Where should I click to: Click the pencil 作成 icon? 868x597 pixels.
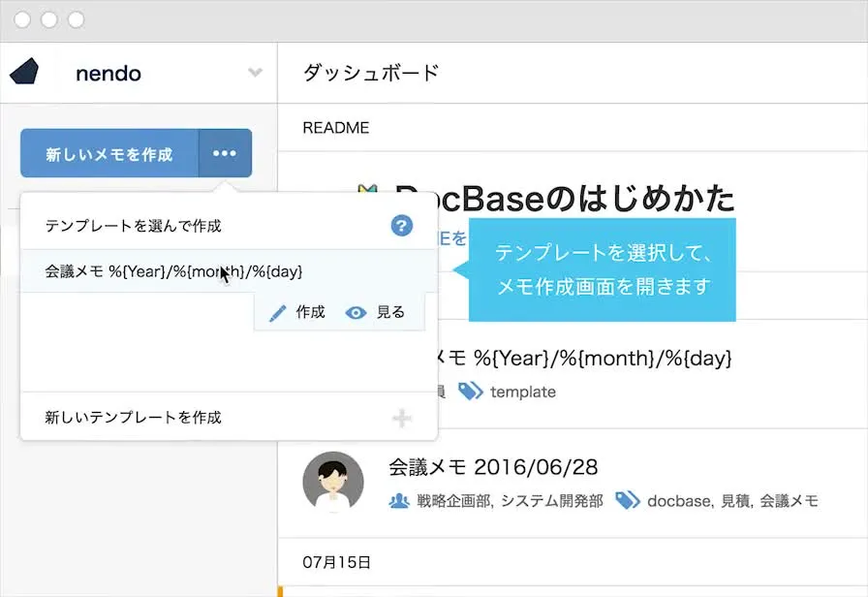pyautogui.click(x=279, y=313)
